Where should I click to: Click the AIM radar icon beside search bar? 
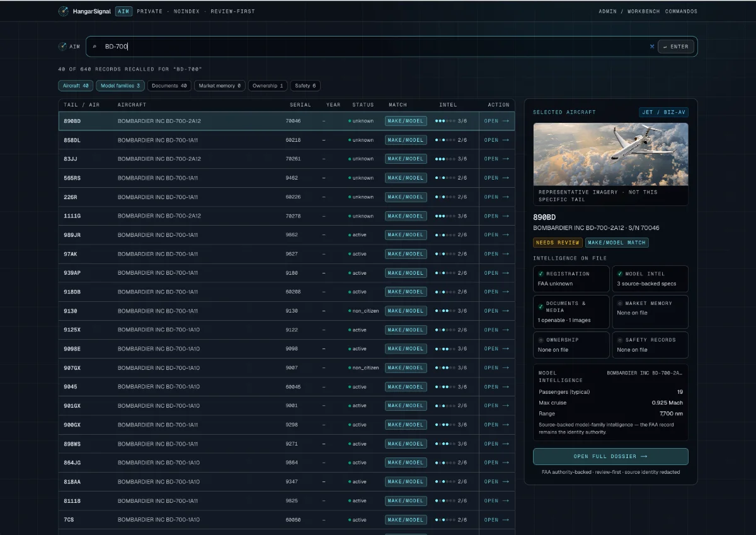click(62, 46)
